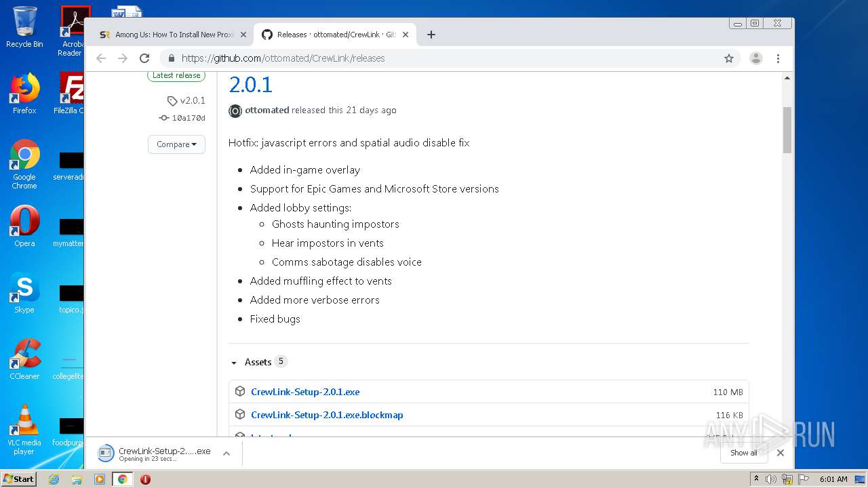The image size is (868, 488).
Task: Open Chrome's three-dot menu
Action: tap(778, 58)
